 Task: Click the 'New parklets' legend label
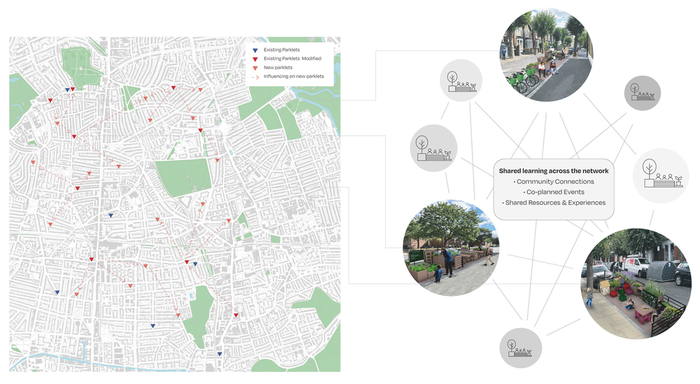(x=278, y=67)
